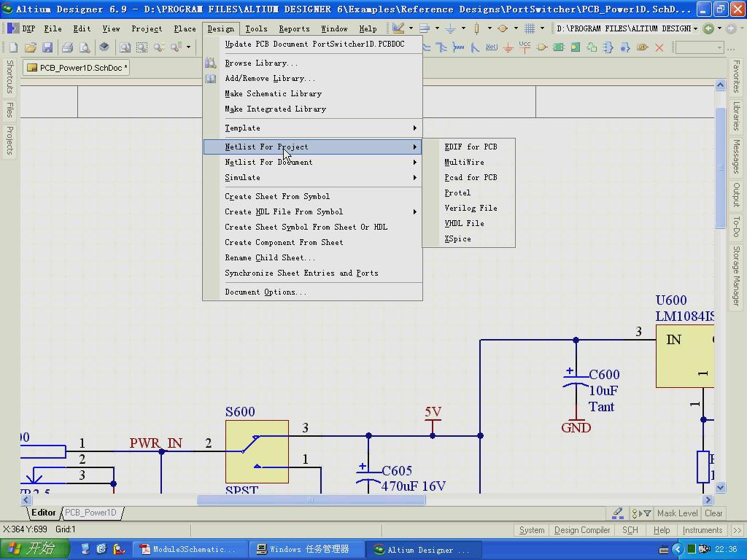747x560 pixels.
Task: Switch to the PCB_Power1D.SchDoc document tab
Action: 77,68
